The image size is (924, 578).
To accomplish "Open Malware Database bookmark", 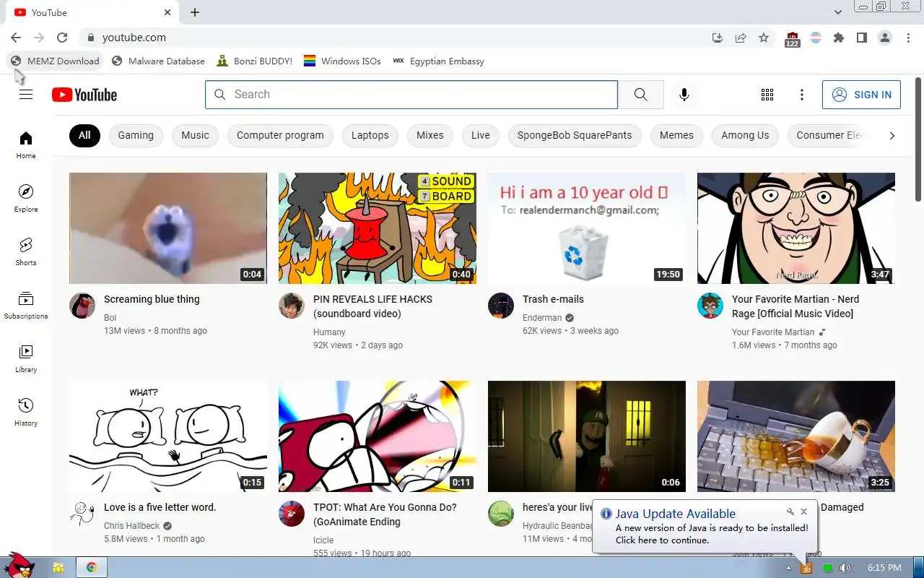I will (x=158, y=61).
